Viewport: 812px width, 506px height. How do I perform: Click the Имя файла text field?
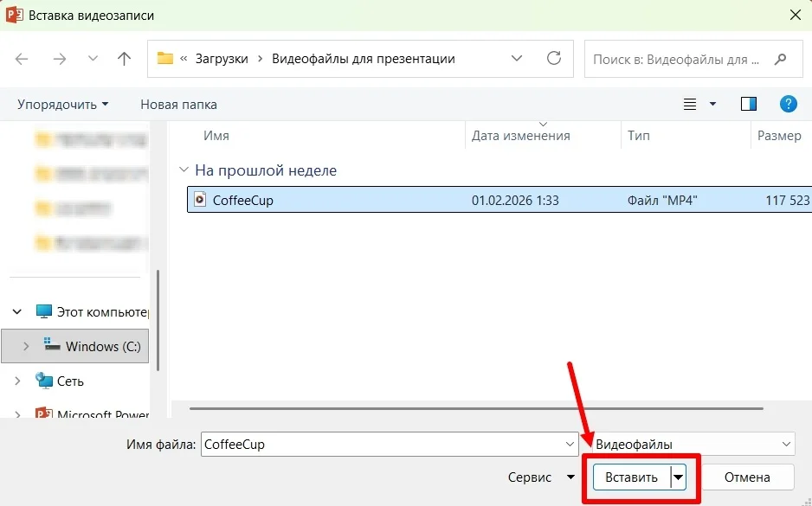pos(383,444)
